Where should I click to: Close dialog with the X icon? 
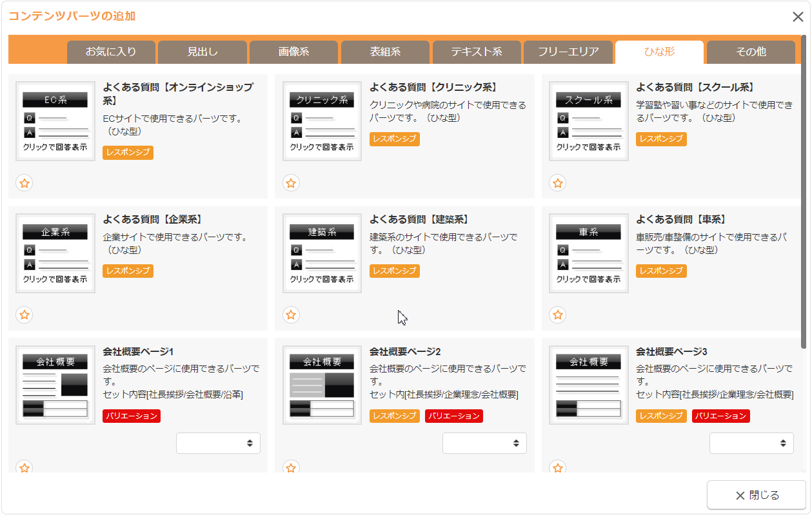[798, 17]
